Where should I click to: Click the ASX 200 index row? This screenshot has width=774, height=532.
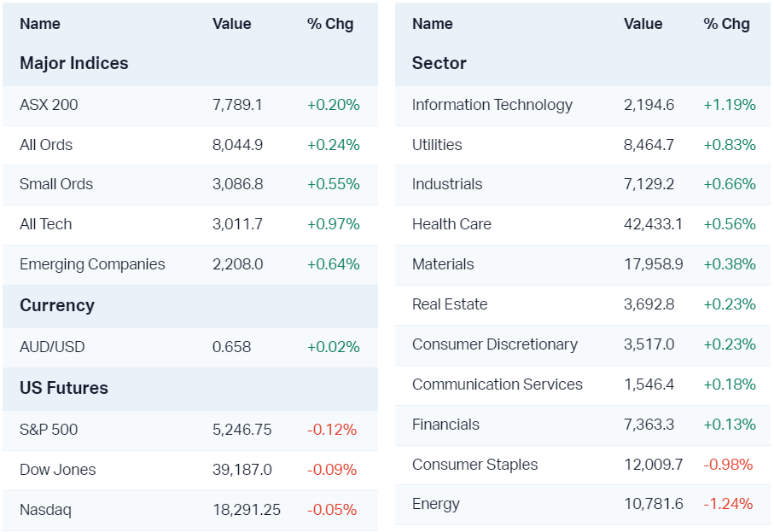(x=49, y=105)
